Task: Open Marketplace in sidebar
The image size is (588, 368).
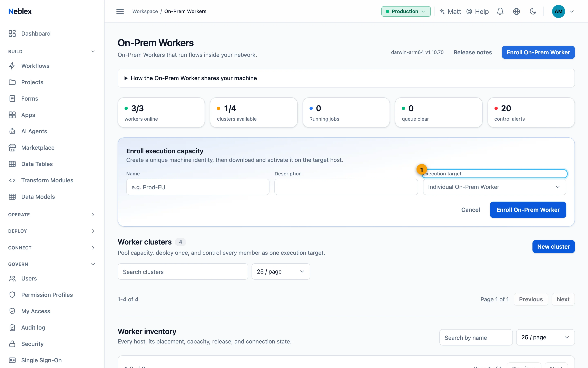Action: click(52, 148)
